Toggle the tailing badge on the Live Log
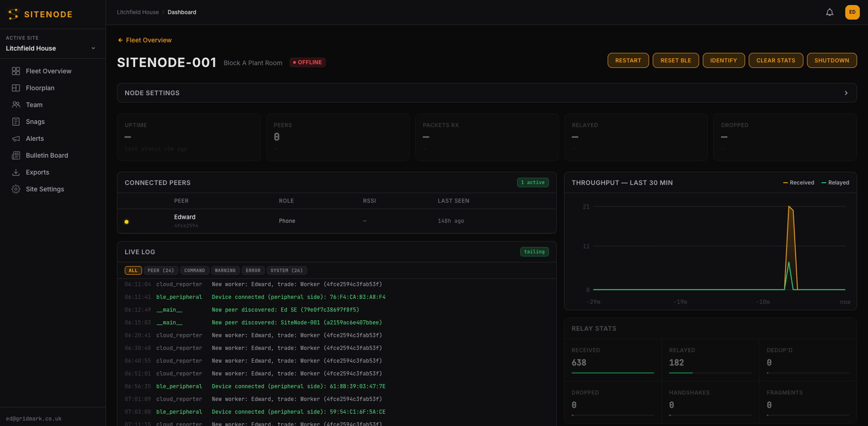The image size is (868, 426). (534, 251)
